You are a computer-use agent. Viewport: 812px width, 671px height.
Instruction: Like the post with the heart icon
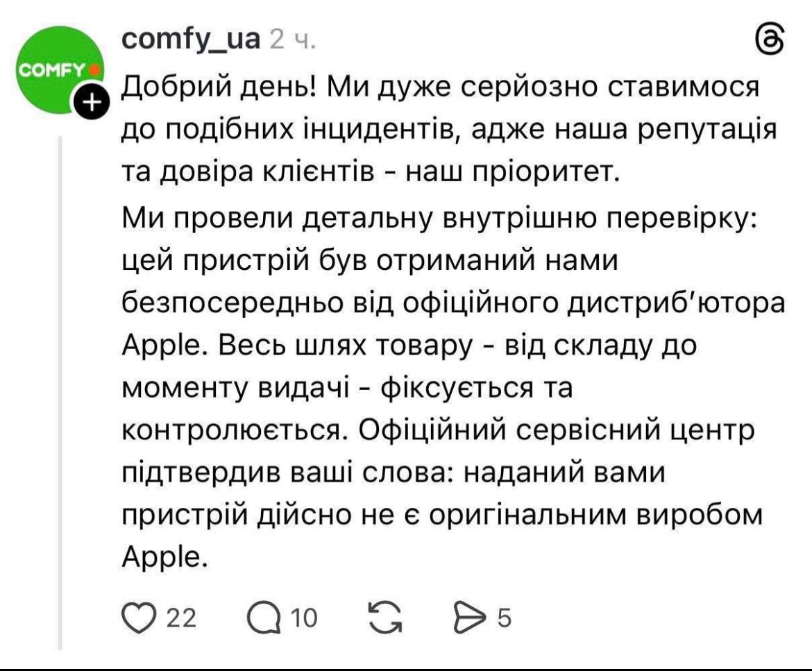[139, 616]
